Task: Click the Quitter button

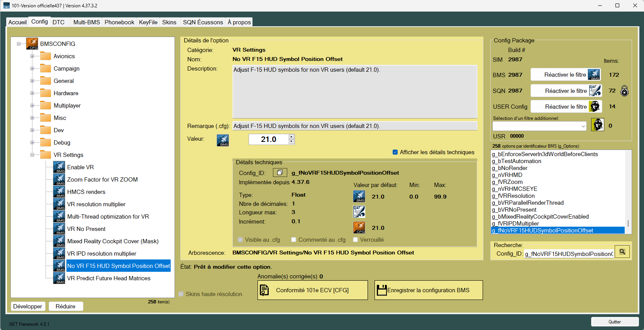Action: tap(615, 322)
